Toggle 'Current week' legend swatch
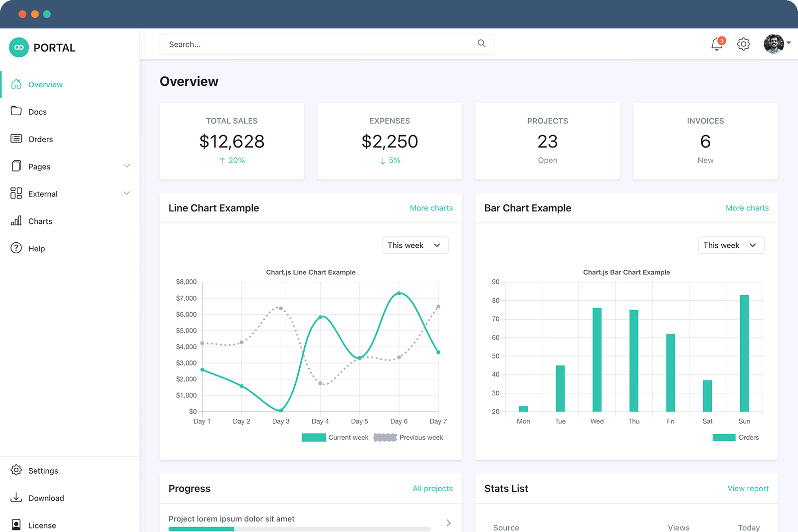798x532 pixels. (314, 438)
